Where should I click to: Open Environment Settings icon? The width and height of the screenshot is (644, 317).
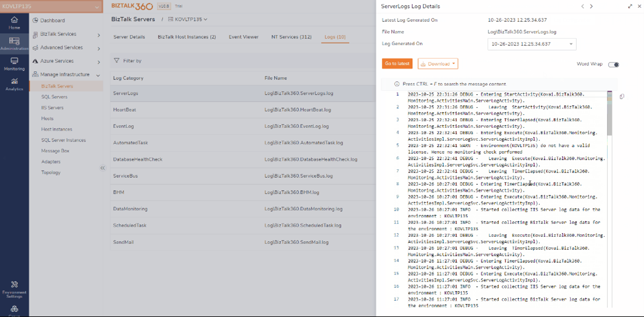click(x=15, y=285)
